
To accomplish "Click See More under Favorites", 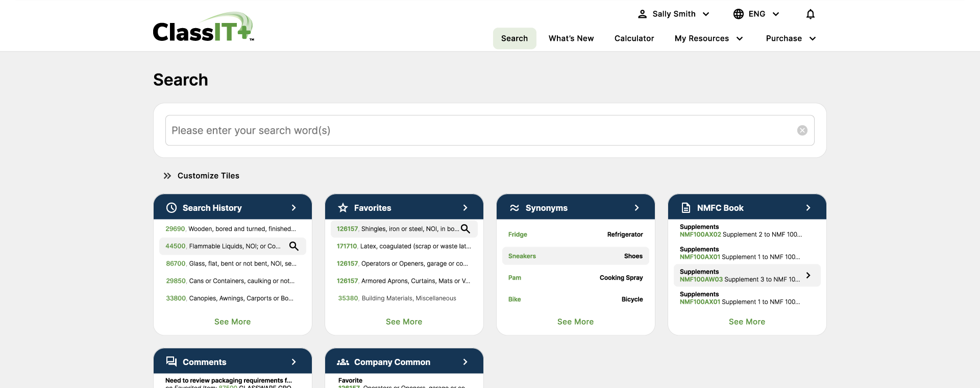I will pos(404,322).
